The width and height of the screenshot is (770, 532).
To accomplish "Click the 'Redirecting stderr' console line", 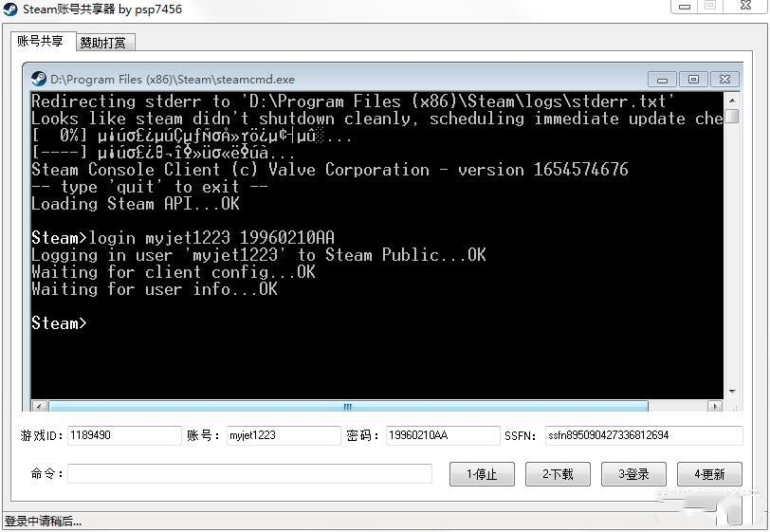I will [353, 101].
